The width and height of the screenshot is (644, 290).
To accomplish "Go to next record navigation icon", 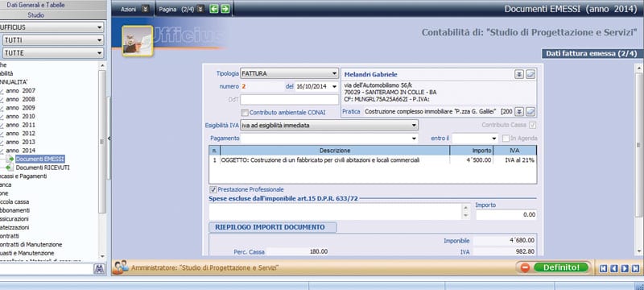I will coord(625,268).
